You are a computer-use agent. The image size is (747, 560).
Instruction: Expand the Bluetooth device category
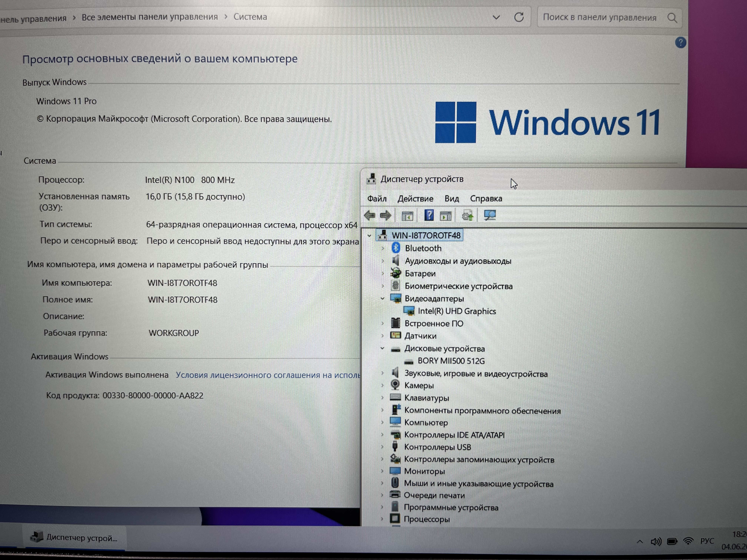click(383, 249)
